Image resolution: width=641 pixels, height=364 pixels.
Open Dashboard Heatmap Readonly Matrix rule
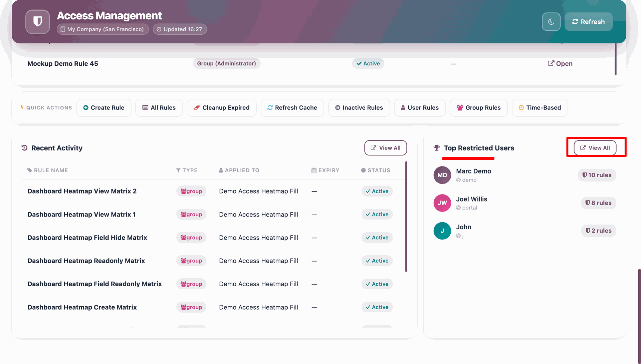tap(86, 261)
